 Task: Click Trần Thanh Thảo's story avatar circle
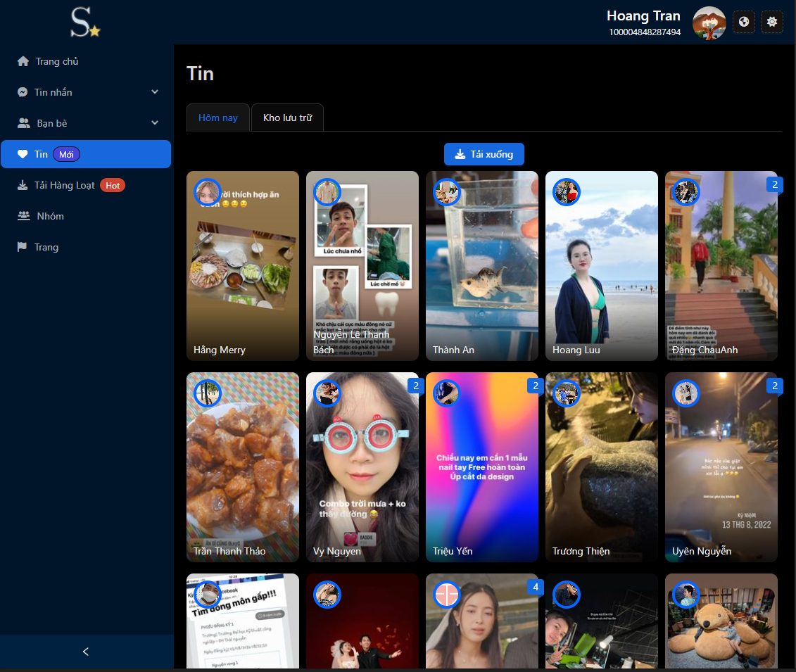207,393
